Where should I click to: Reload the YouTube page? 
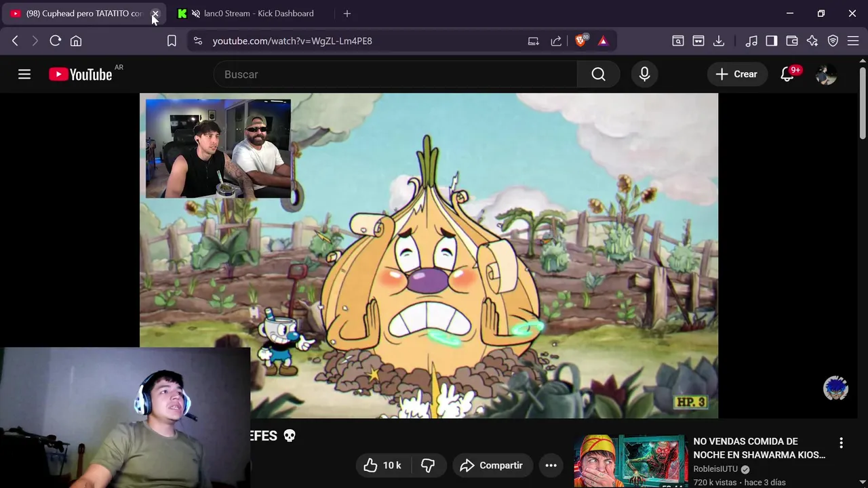coord(56,41)
